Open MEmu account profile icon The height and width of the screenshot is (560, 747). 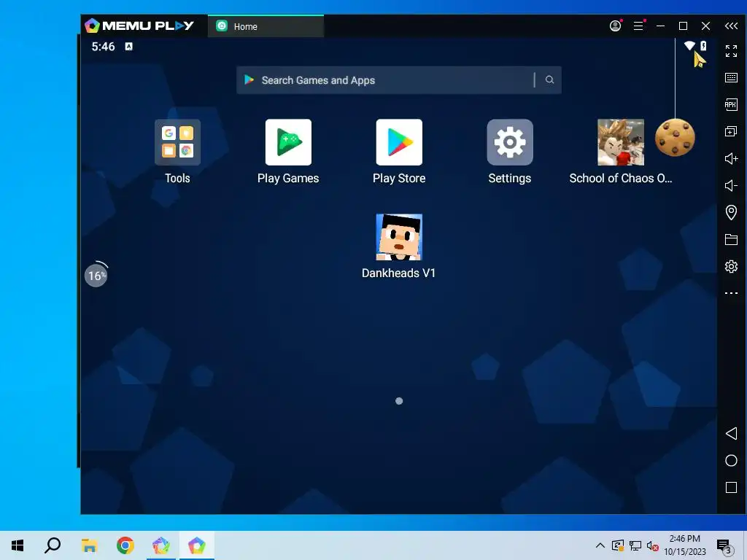pyautogui.click(x=615, y=26)
